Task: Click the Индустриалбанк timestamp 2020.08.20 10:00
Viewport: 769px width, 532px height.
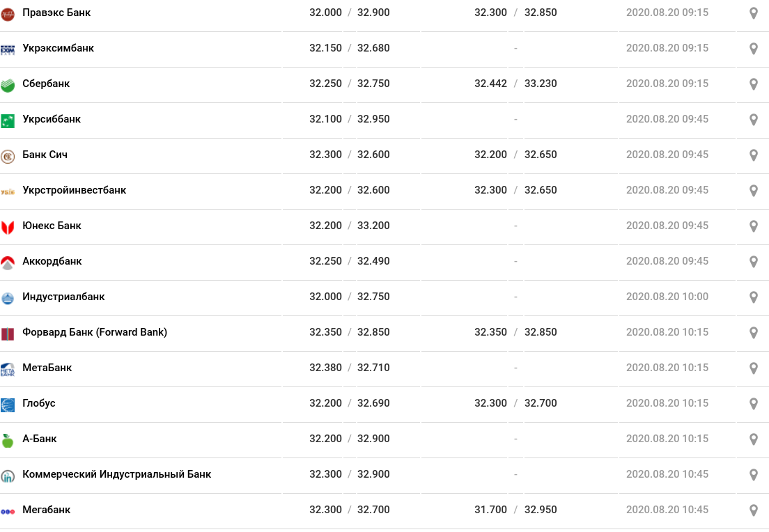Action: pyautogui.click(x=667, y=297)
